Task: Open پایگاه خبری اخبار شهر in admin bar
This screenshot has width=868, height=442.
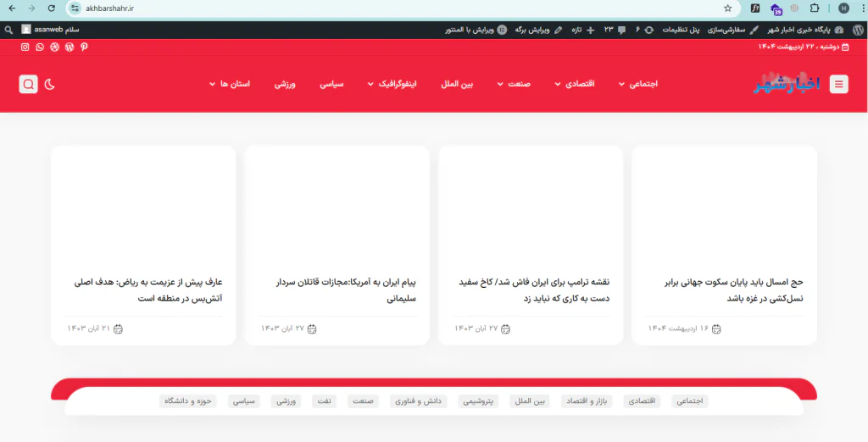Action: coord(805,30)
